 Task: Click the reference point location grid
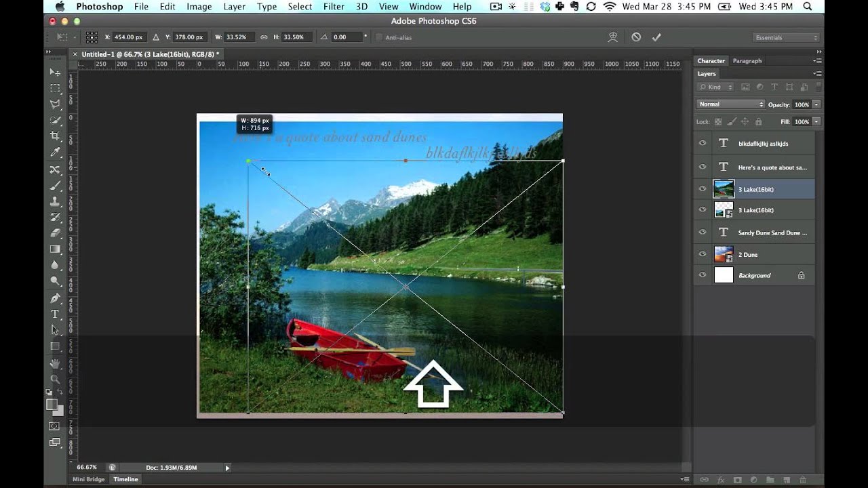coord(92,37)
